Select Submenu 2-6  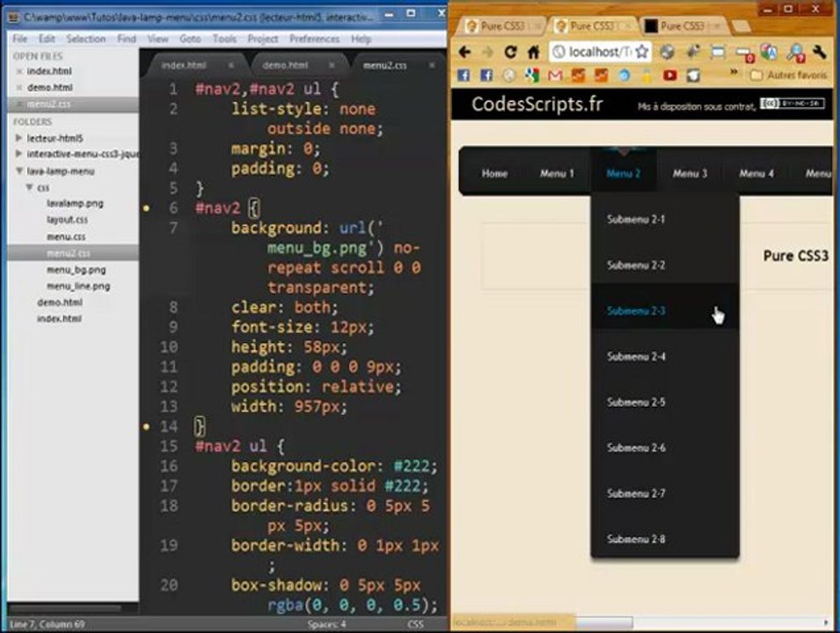point(665,447)
